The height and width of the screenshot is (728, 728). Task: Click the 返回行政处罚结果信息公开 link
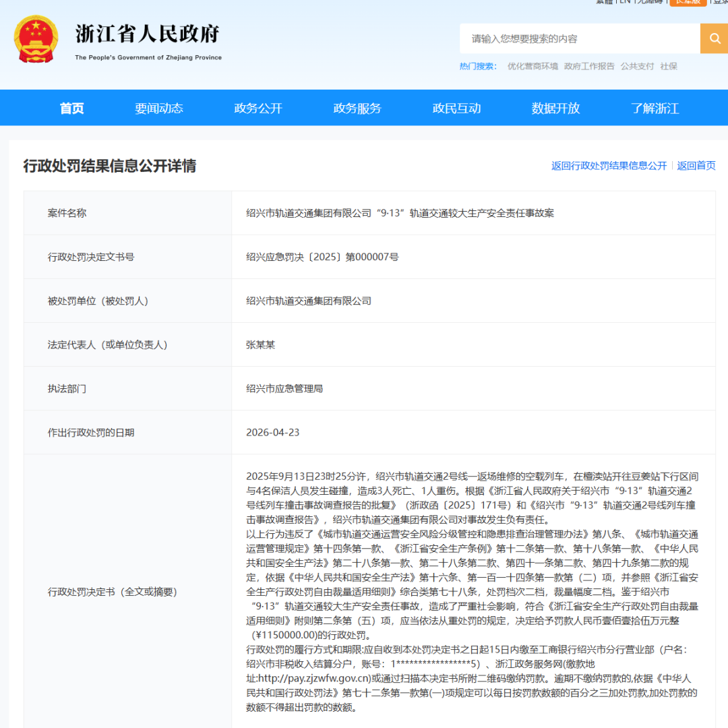click(x=609, y=166)
